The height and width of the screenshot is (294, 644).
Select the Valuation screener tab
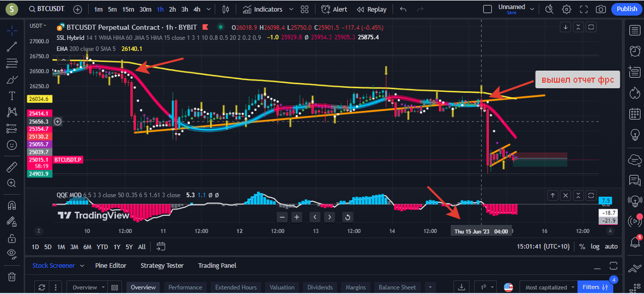point(282,287)
